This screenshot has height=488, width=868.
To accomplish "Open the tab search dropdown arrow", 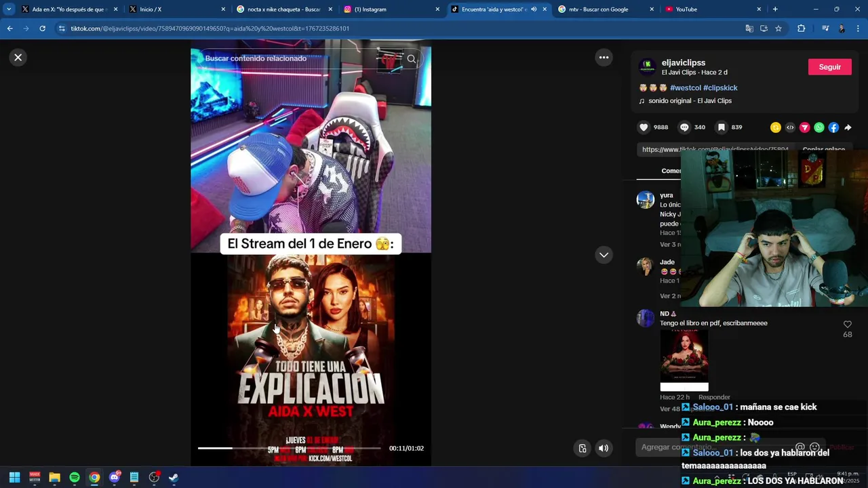I will (x=9, y=9).
